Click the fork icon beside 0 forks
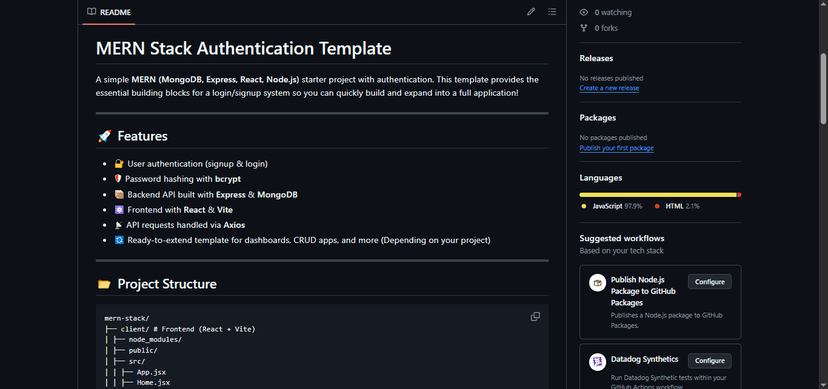Viewport: 828px width, 389px height. point(584,28)
